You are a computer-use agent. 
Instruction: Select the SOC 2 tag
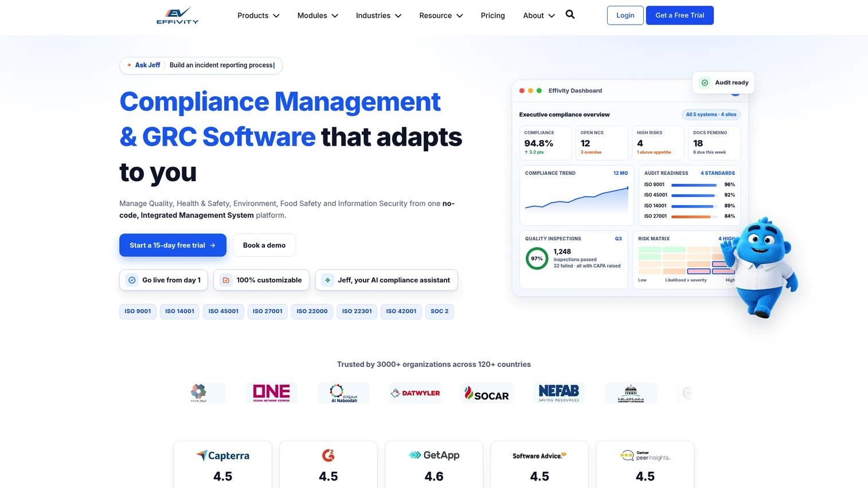coord(440,311)
